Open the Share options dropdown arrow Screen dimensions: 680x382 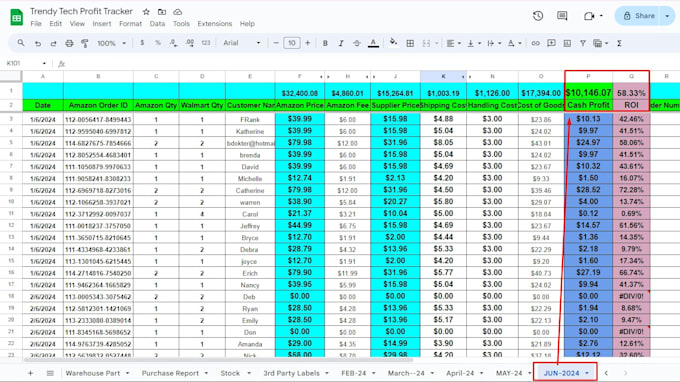pos(667,16)
